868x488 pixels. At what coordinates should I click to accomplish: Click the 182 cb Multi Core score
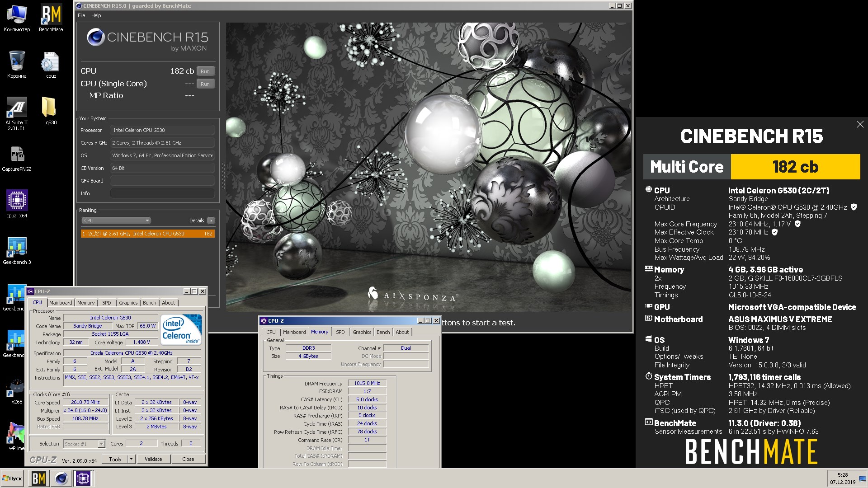pos(795,167)
